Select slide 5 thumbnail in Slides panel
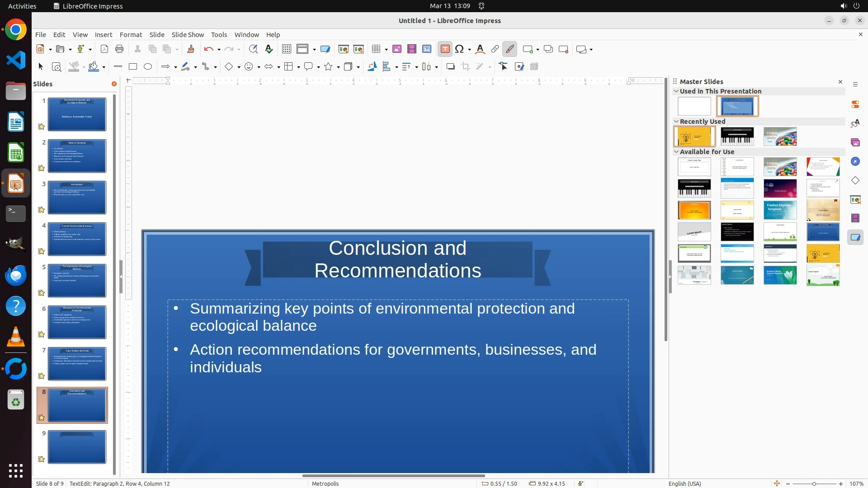The height and width of the screenshot is (488, 868). point(77,281)
